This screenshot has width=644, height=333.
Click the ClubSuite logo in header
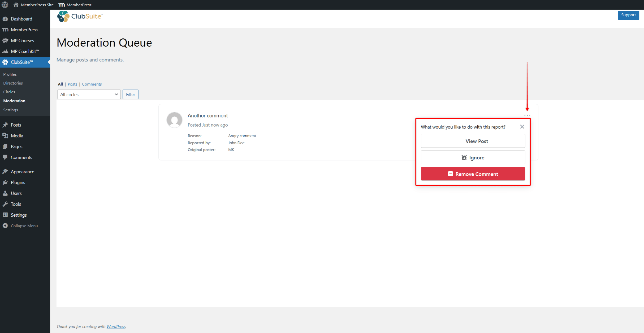80,16
